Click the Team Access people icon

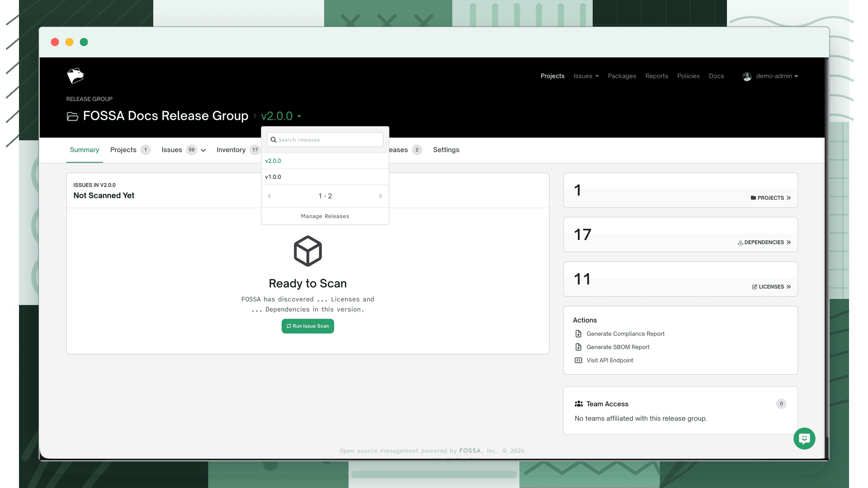point(579,404)
